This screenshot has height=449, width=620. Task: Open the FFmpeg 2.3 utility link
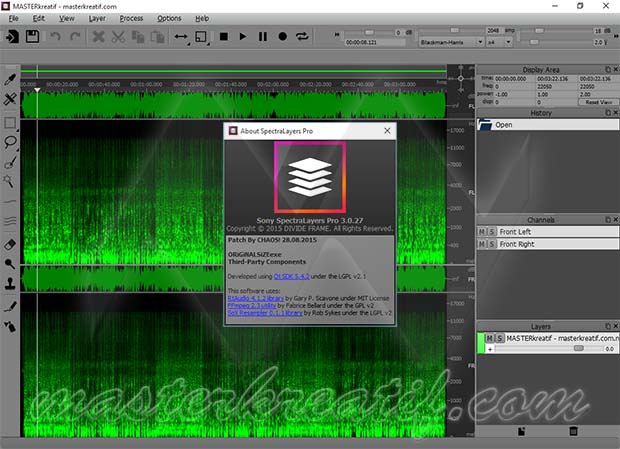(x=252, y=306)
